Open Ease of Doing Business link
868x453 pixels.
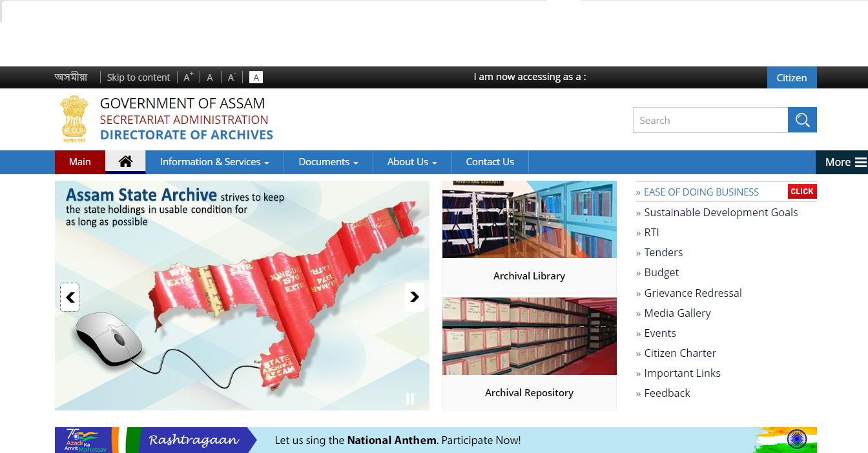tap(701, 192)
